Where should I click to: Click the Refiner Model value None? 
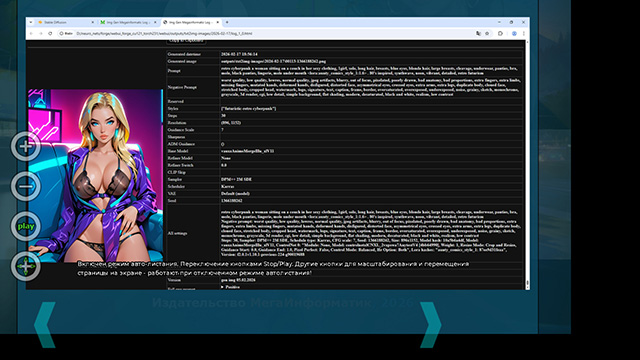(x=226, y=158)
